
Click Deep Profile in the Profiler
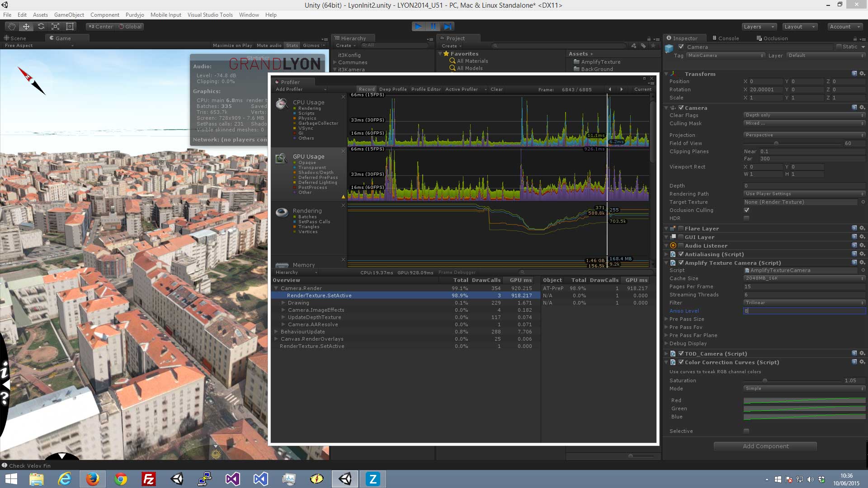(x=393, y=89)
